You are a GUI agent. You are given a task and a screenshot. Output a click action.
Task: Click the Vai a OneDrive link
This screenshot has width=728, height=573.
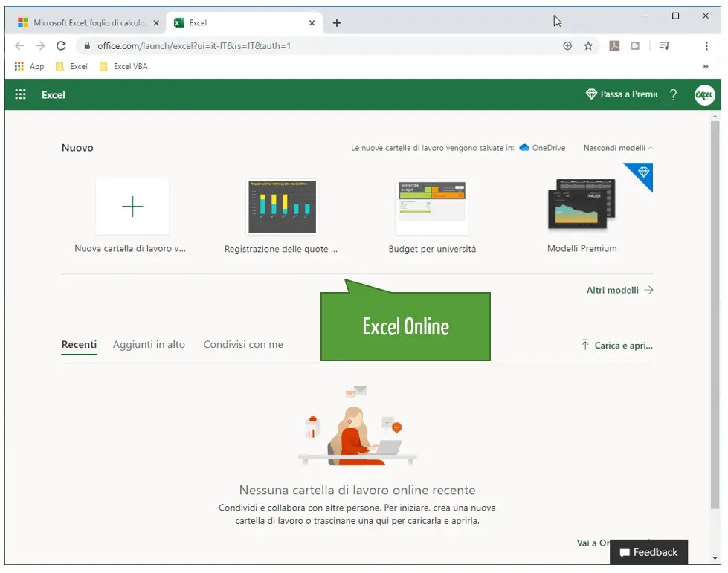[593, 543]
